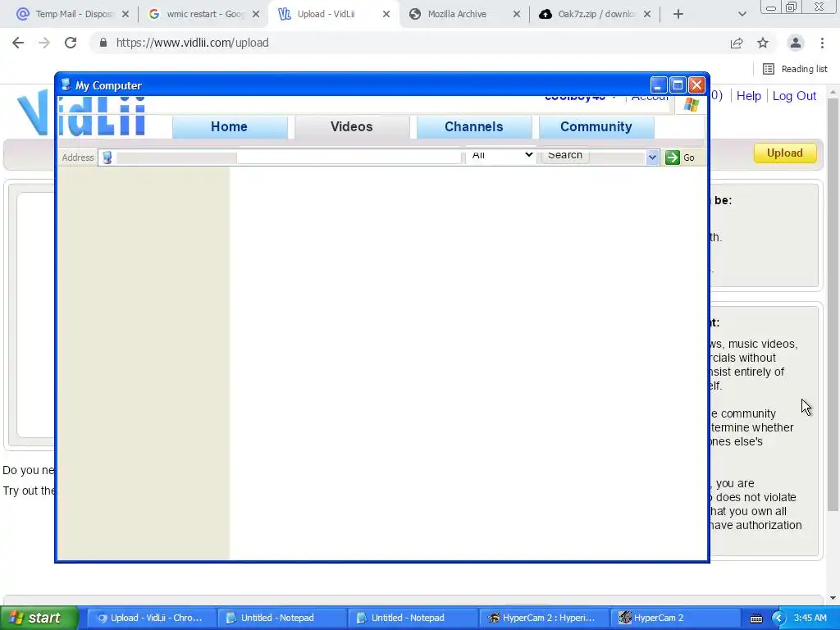Open the Channels navigation tab
This screenshot has width=840, height=630.
click(473, 127)
